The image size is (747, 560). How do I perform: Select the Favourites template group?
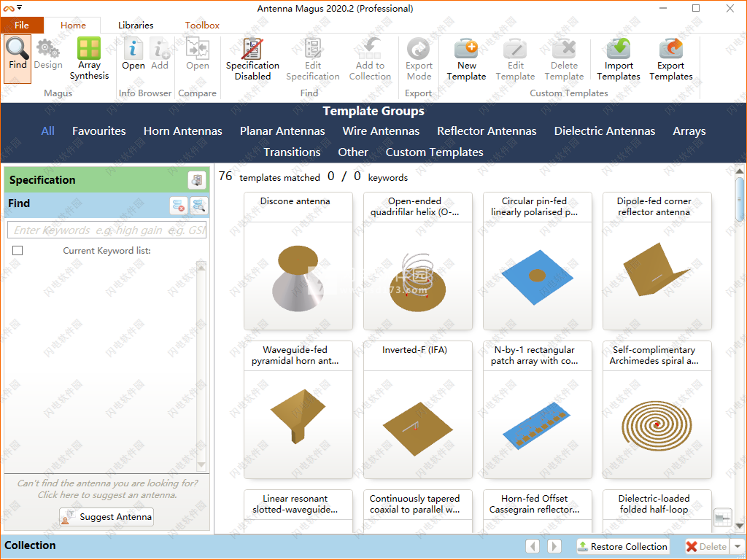(99, 131)
